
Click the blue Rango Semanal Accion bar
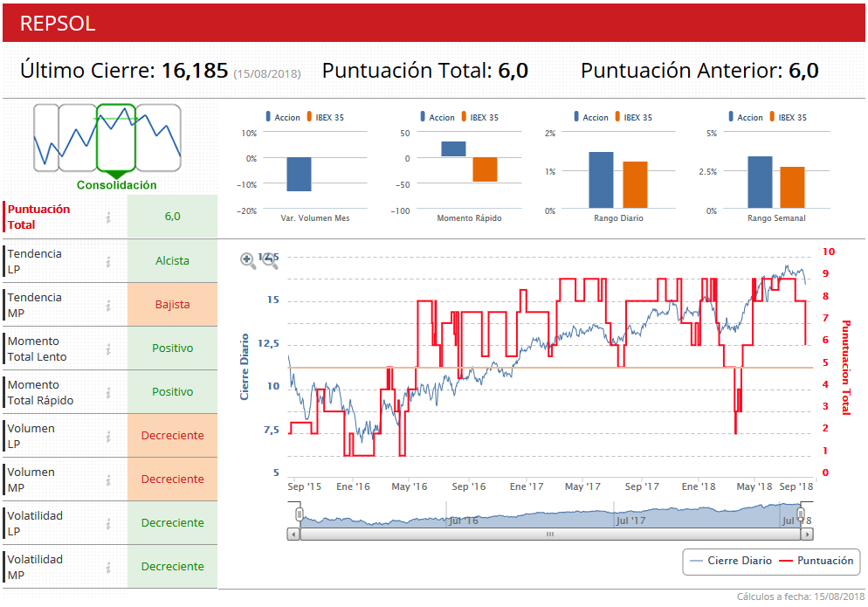[760, 183]
